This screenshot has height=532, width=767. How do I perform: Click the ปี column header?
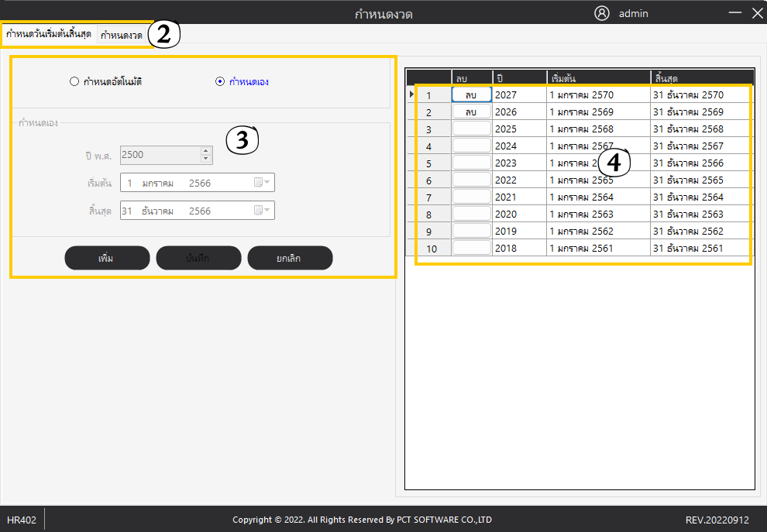[x=519, y=77]
